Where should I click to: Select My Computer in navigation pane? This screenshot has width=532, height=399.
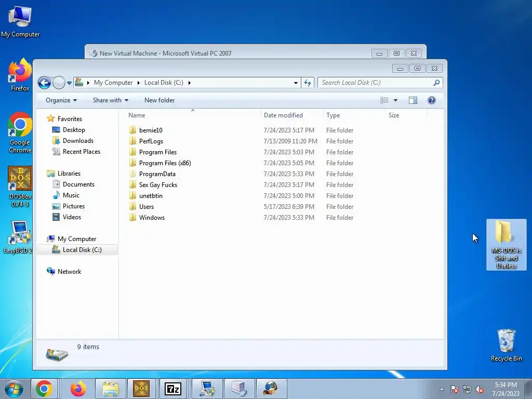(x=77, y=239)
